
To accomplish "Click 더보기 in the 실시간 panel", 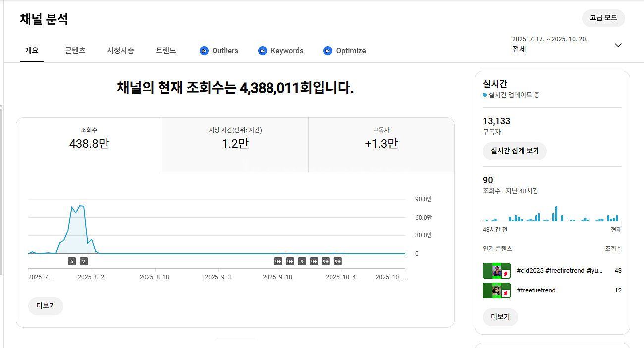I will [500, 317].
